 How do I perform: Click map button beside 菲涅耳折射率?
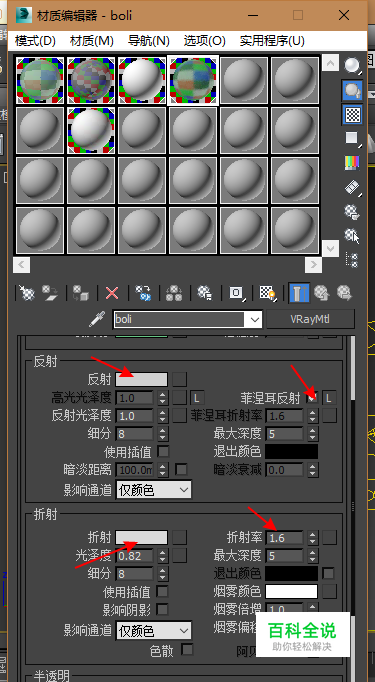(x=330, y=416)
